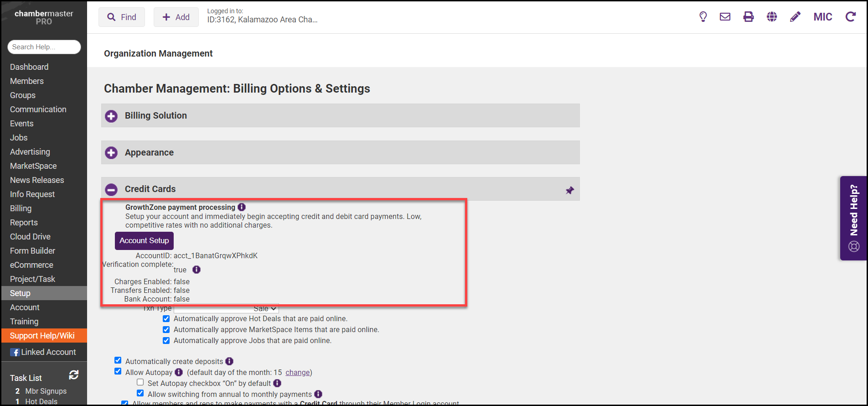868x406 pixels.
Task: Uncheck Automatically create deposits
Action: [118, 360]
